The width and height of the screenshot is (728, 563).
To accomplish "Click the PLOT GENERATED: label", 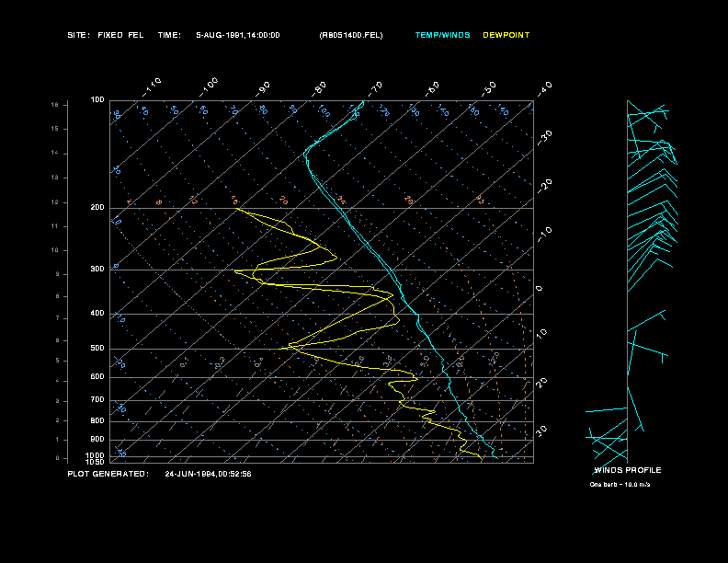I will [x=108, y=474].
